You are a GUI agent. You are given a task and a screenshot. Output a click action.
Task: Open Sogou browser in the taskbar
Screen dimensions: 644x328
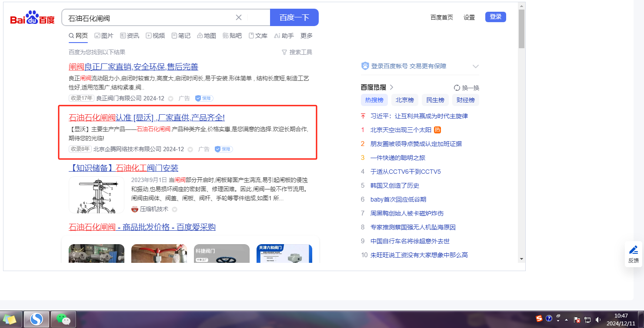click(x=37, y=320)
